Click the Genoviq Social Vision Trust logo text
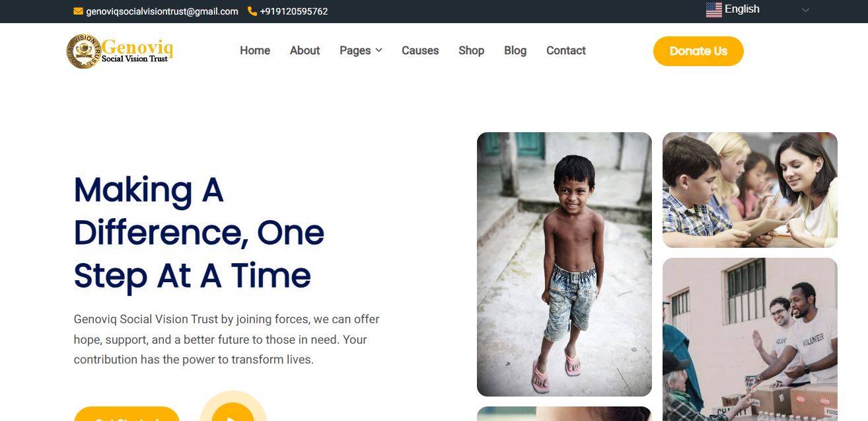Screen dimensions: 868x421 click(x=137, y=52)
